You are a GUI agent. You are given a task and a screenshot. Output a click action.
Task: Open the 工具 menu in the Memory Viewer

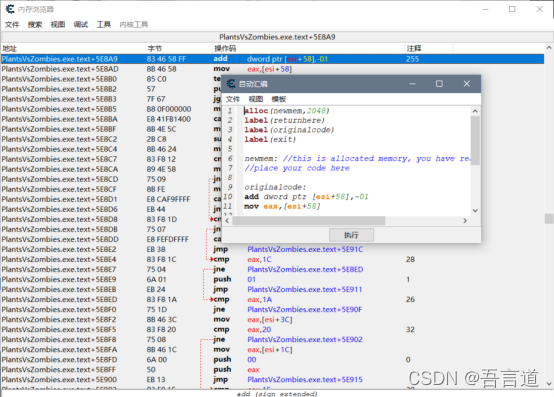pyautogui.click(x=104, y=24)
